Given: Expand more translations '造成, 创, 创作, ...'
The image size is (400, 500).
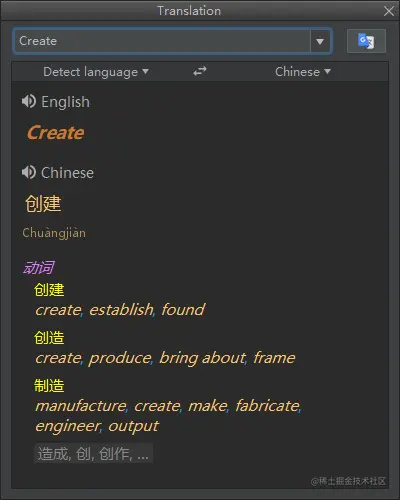Looking at the screenshot, I should pos(94,454).
